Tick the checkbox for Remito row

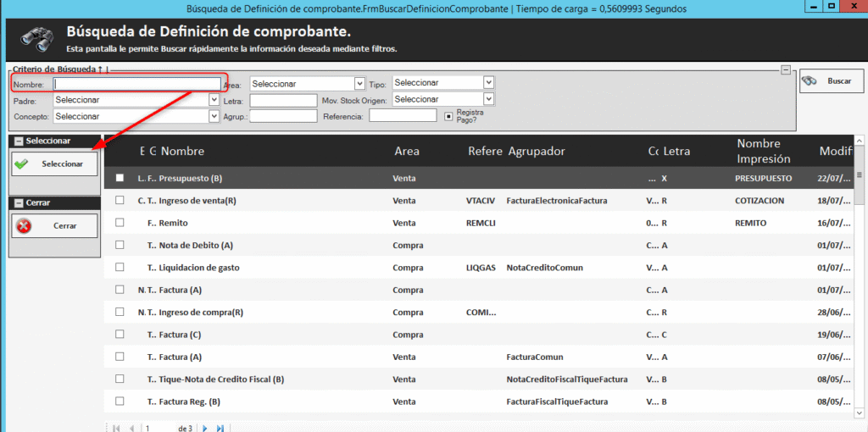coord(120,223)
